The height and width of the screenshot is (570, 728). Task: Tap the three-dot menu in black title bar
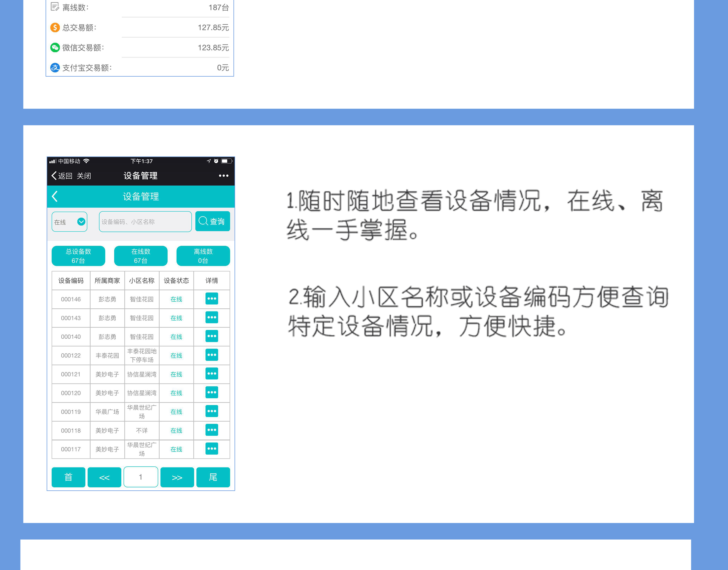[224, 176]
